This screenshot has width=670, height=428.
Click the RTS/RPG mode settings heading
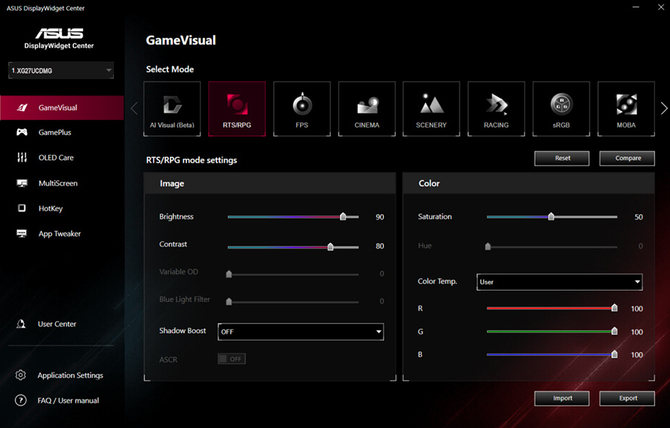pos(191,160)
